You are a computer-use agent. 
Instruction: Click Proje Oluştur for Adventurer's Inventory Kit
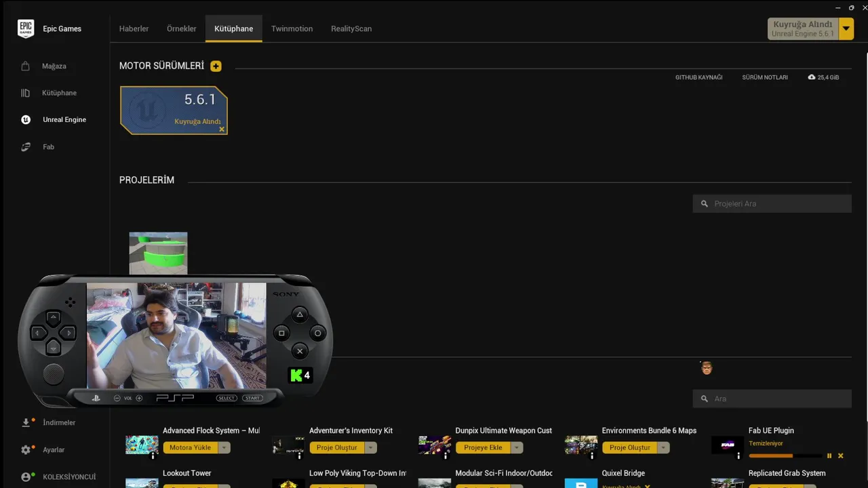point(337,447)
